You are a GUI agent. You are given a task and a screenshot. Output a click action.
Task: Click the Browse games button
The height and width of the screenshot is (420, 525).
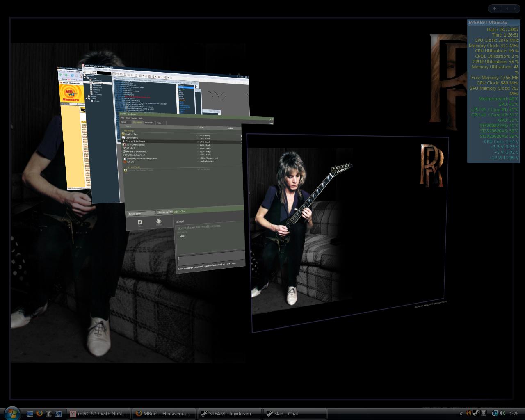[142, 213]
